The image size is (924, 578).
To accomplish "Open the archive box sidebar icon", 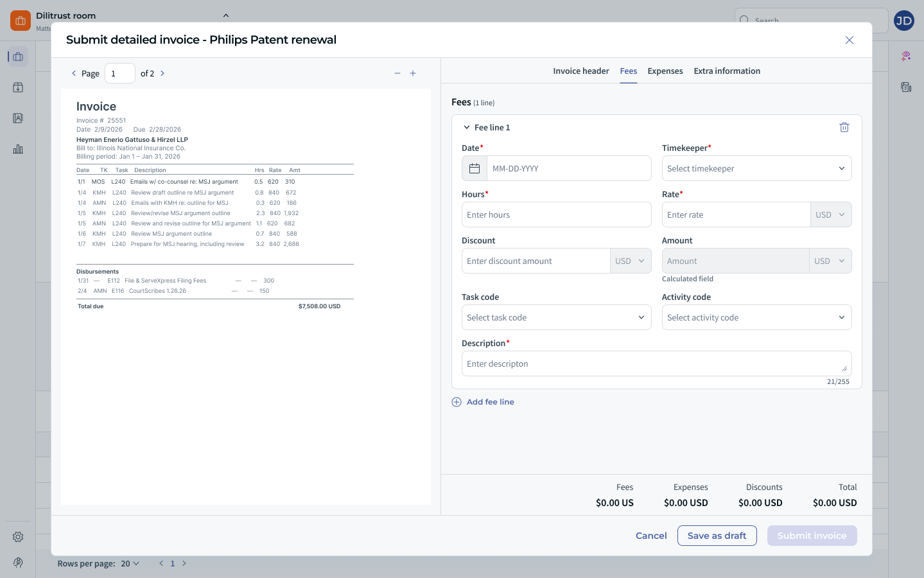I will [x=18, y=87].
